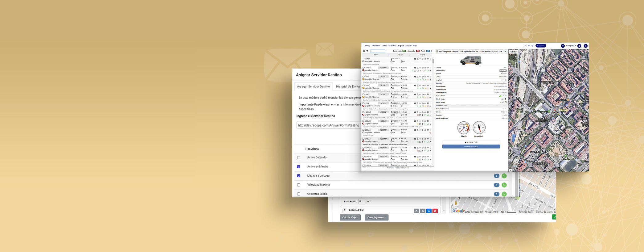Close the Volkswagen Transporter detail panel

point(505,52)
